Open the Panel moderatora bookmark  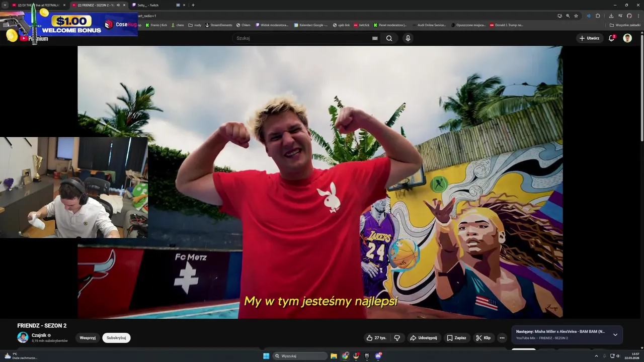point(390,25)
